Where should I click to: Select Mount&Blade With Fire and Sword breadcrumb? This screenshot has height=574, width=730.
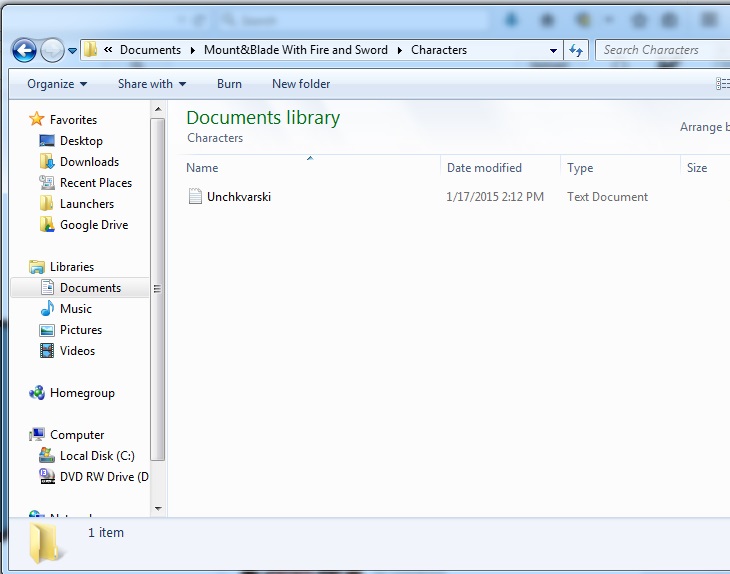point(296,50)
